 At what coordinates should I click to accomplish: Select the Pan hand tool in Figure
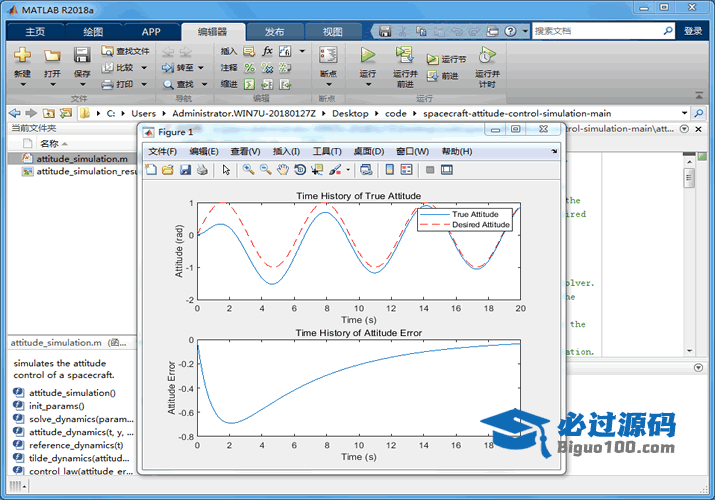(283, 170)
